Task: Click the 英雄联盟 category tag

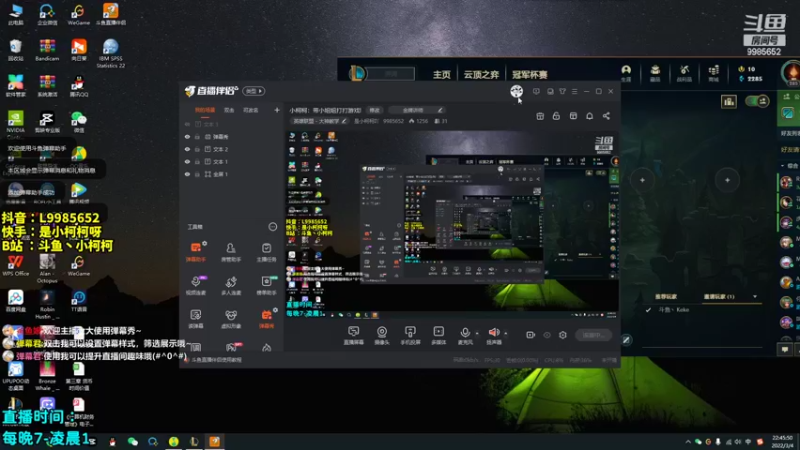Action: (319, 121)
